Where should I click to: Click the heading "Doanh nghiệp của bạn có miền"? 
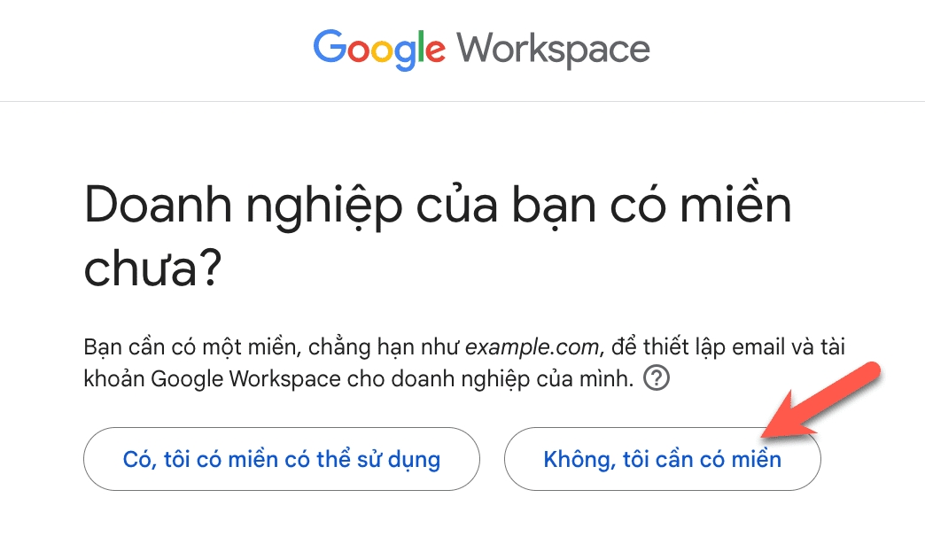(438, 207)
